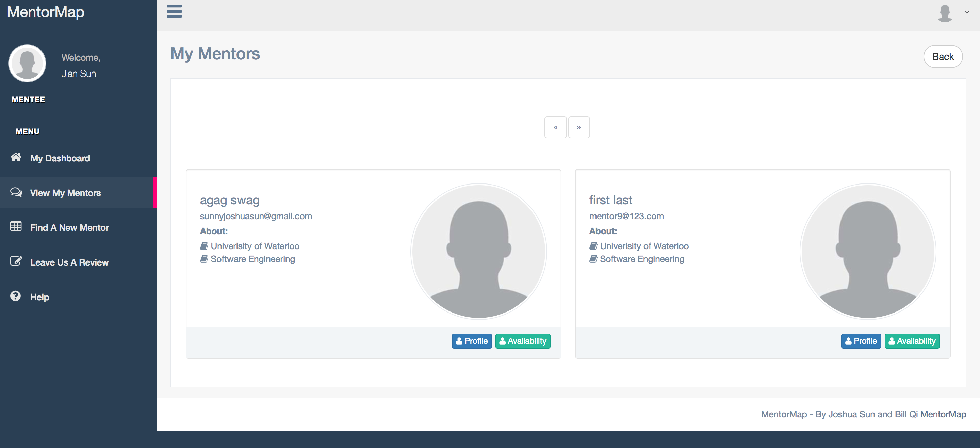Image resolution: width=980 pixels, height=448 pixels.
Task: Go to next mentors page arrow
Action: (x=578, y=128)
